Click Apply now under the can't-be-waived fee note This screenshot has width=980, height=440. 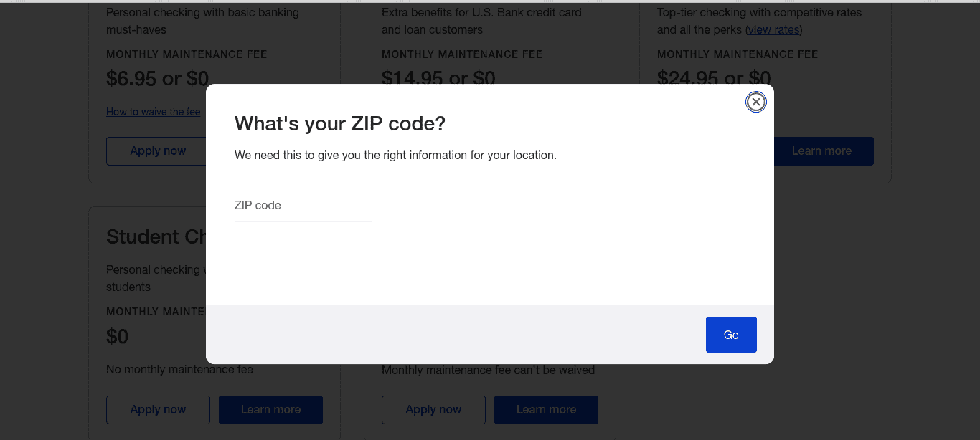(x=433, y=410)
